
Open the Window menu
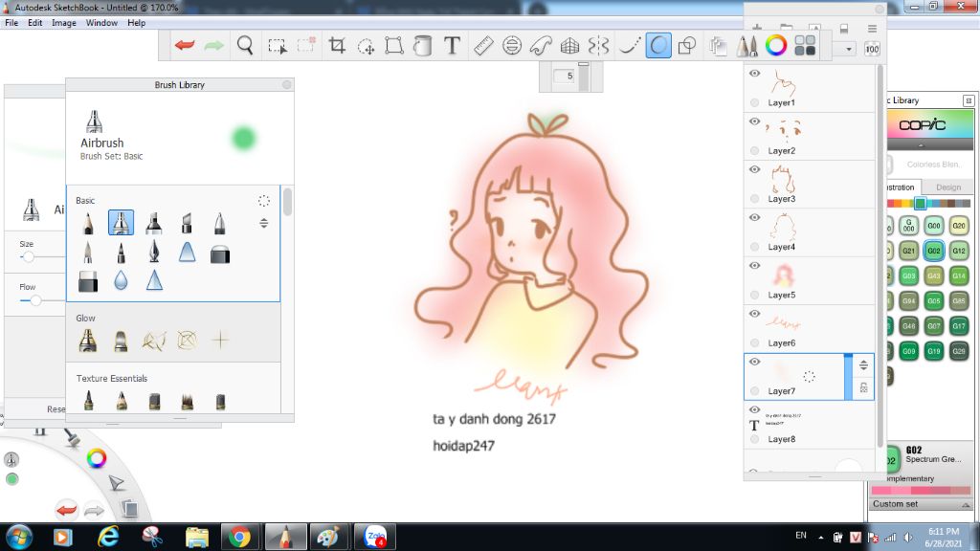[101, 23]
